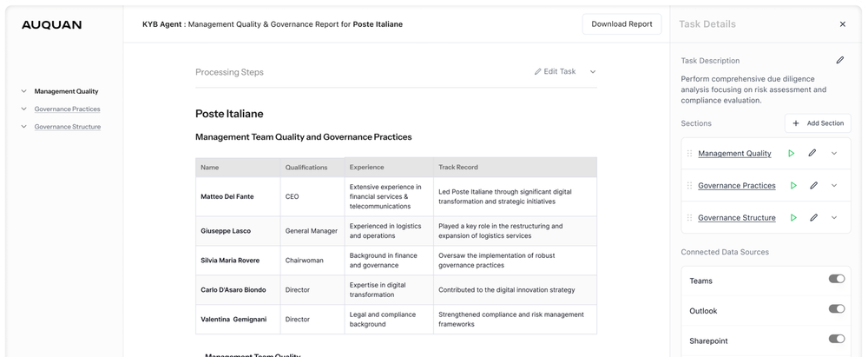Toggle the Outlook data source
Image resolution: width=868 pixels, height=357 pixels.
point(837,308)
